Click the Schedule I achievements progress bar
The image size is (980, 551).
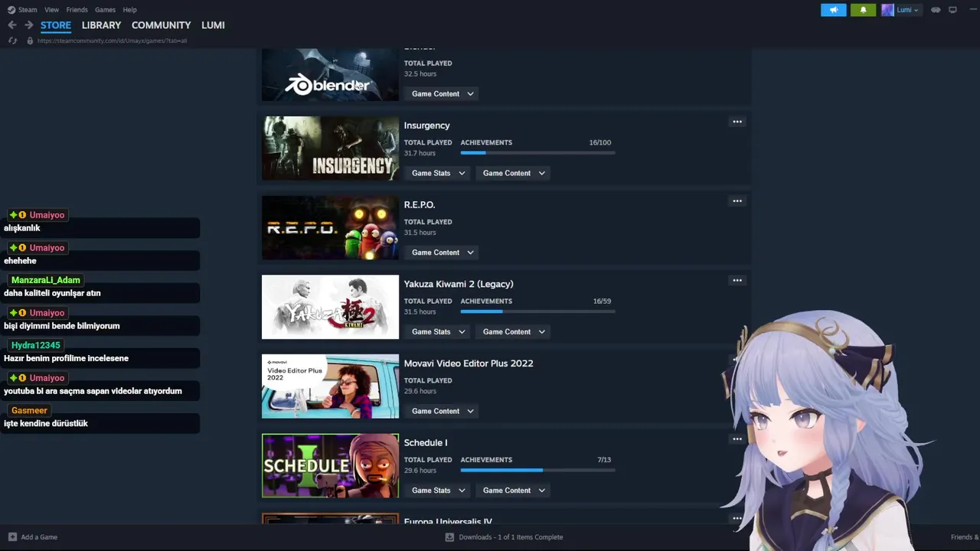point(537,470)
